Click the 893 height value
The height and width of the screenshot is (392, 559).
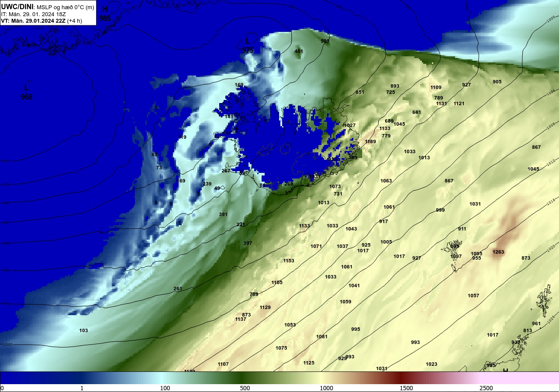pyautogui.click(x=395, y=86)
